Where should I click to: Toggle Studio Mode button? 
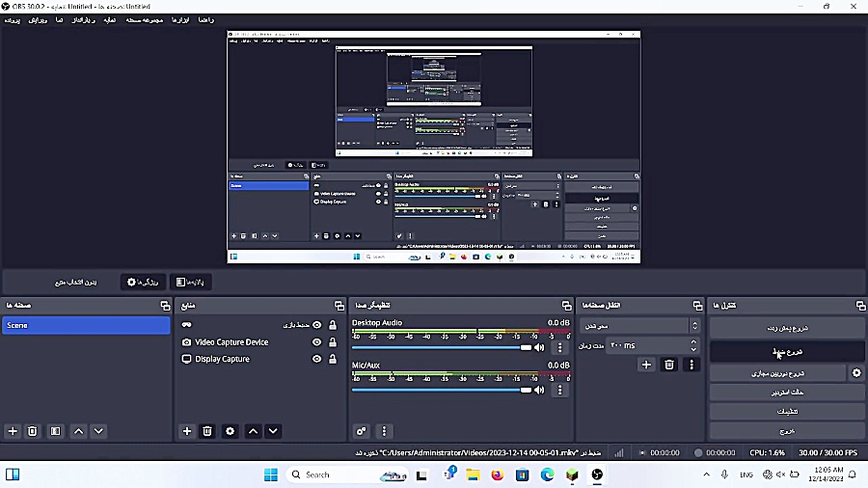(787, 393)
